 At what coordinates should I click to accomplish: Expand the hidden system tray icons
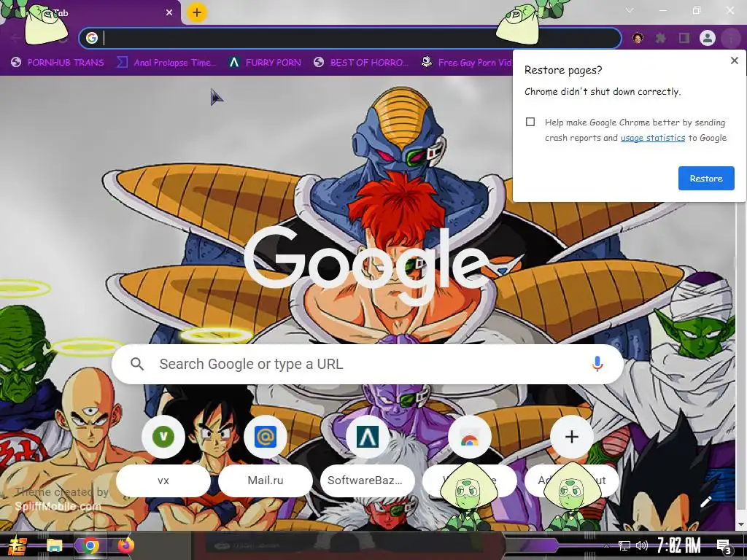point(606,545)
